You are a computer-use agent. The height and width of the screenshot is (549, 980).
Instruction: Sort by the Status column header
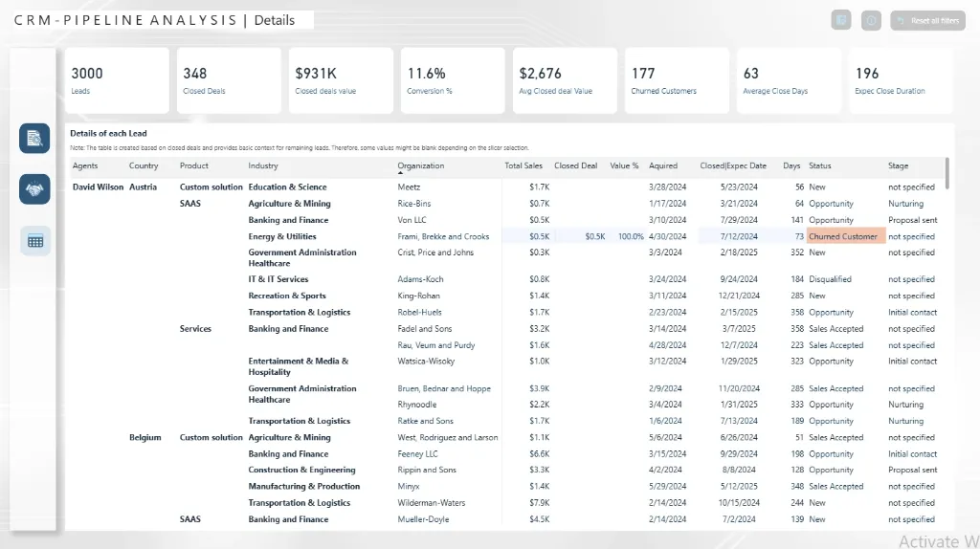(x=820, y=165)
